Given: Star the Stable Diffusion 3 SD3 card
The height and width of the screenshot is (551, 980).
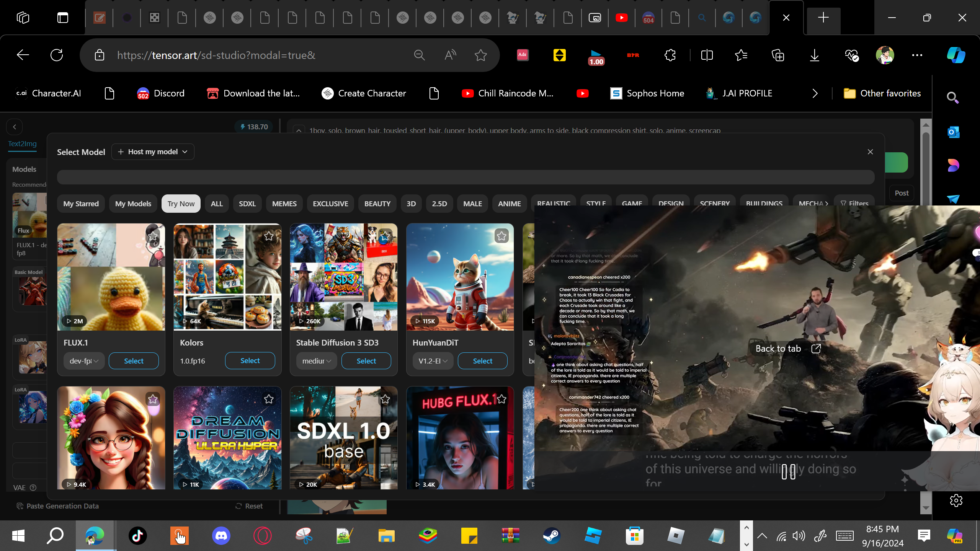Looking at the screenshot, I should coord(385,236).
